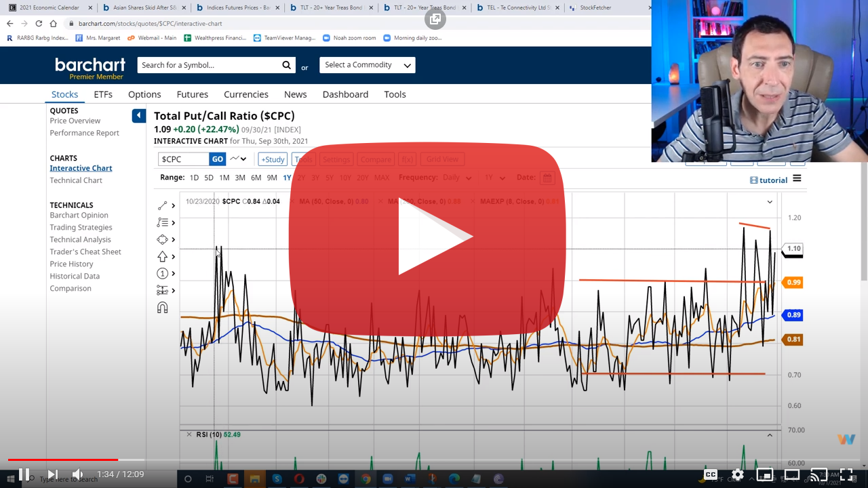Switch to the Futures menu tab
The height and width of the screenshot is (488, 868).
pyautogui.click(x=192, y=94)
